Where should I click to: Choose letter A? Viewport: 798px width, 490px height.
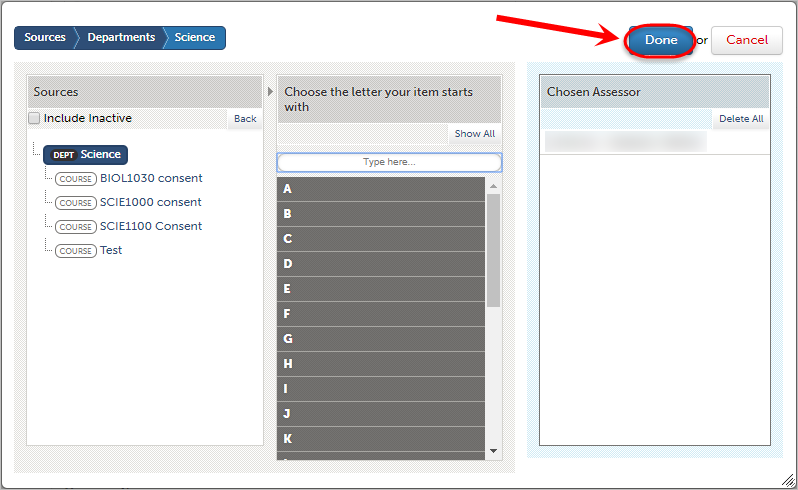tap(381, 189)
